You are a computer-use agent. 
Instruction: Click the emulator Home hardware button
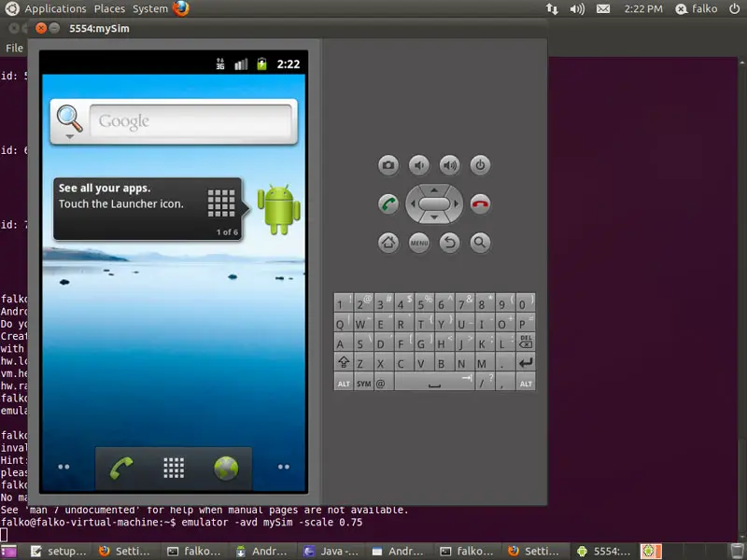tap(388, 243)
